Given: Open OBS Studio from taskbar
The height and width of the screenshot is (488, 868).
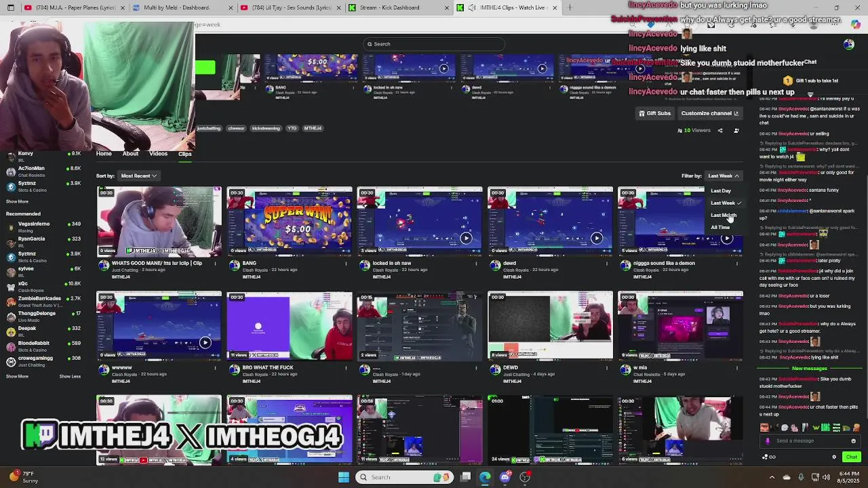Looking at the screenshot, I should (x=524, y=477).
